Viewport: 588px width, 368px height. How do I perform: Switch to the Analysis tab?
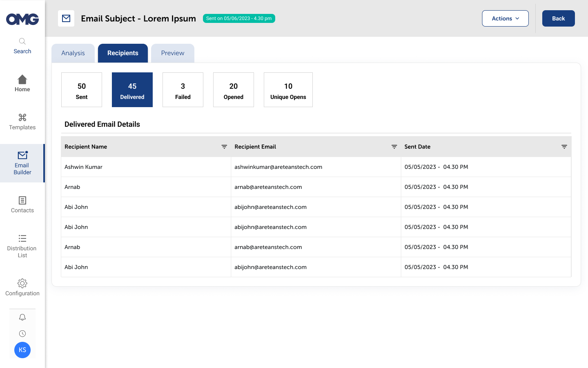pyautogui.click(x=73, y=53)
